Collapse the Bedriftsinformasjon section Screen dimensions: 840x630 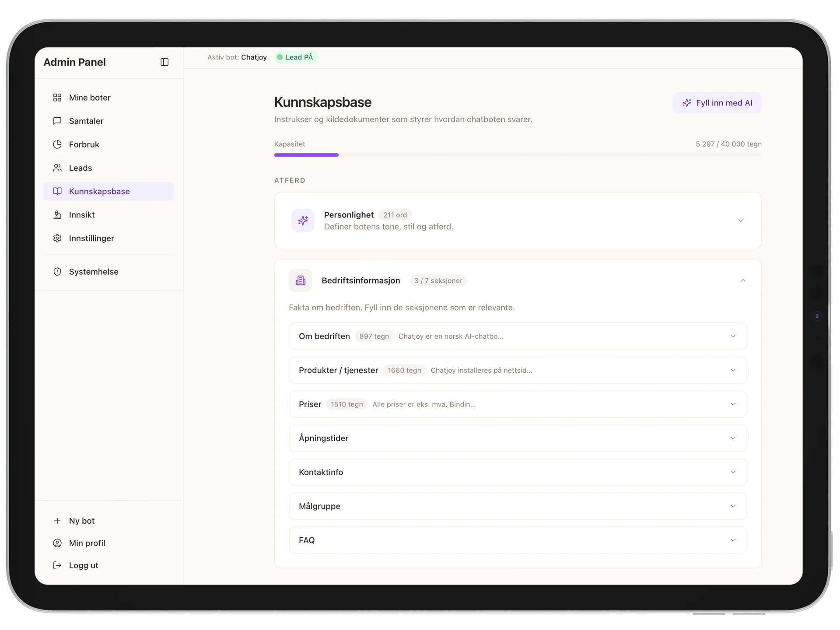[742, 280]
